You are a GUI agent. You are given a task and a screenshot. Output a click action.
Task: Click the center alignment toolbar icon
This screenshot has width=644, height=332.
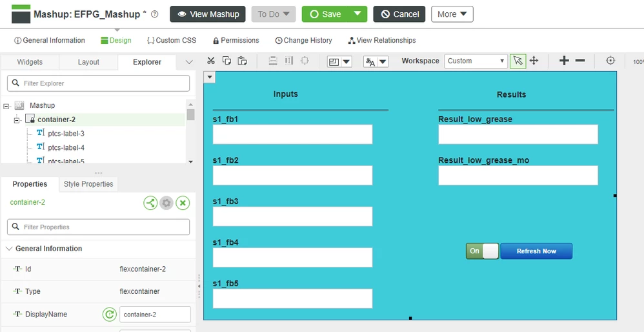(x=305, y=61)
